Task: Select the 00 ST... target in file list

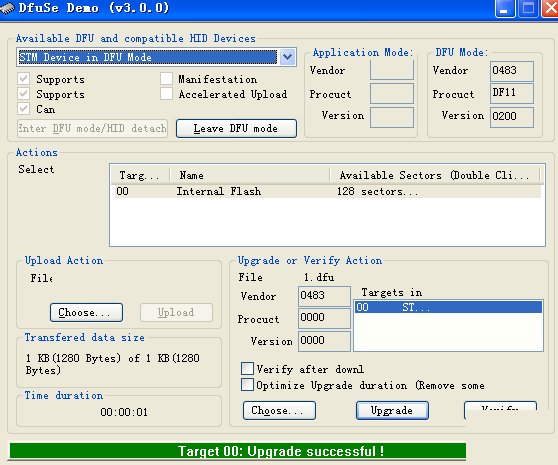Action: (x=448, y=307)
